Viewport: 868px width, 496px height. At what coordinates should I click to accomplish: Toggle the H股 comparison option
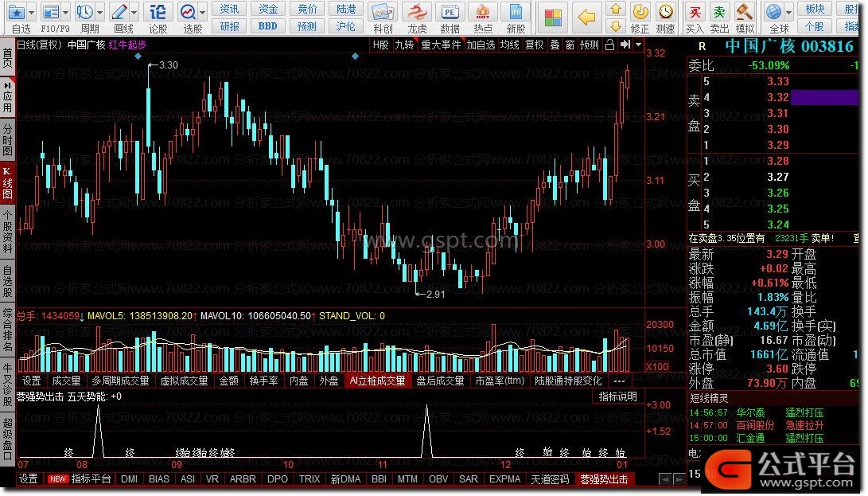(380, 45)
